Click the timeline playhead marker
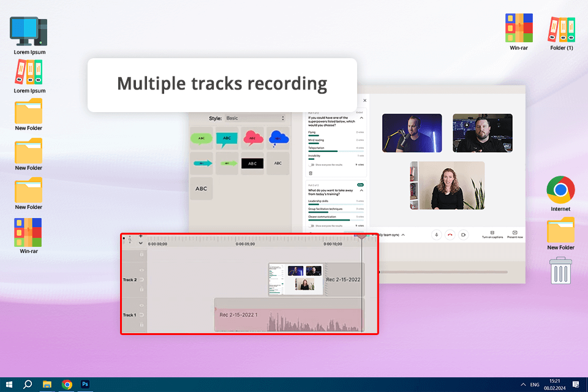Screen dimensions: 588x392 pyautogui.click(x=362, y=236)
